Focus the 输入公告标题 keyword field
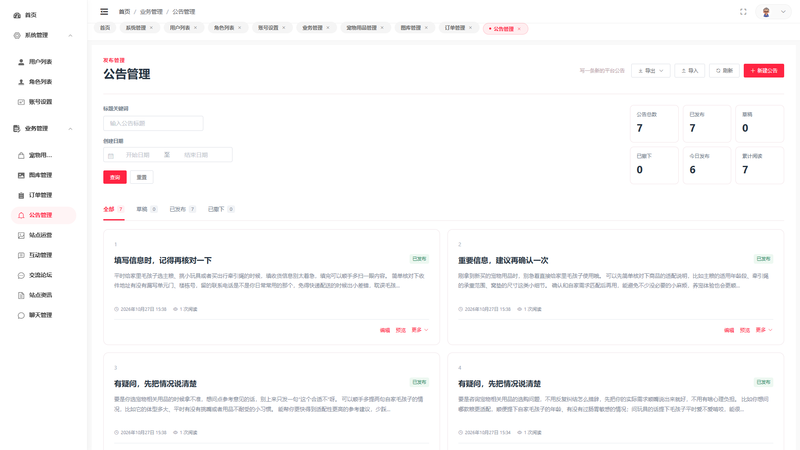 pos(153,123)
